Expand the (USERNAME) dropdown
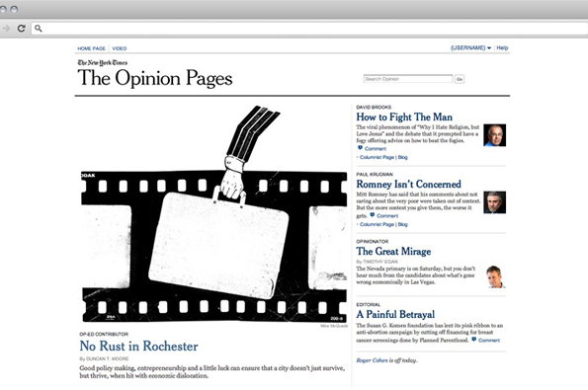Screen dimensions: 588x390 pos(470,48)
